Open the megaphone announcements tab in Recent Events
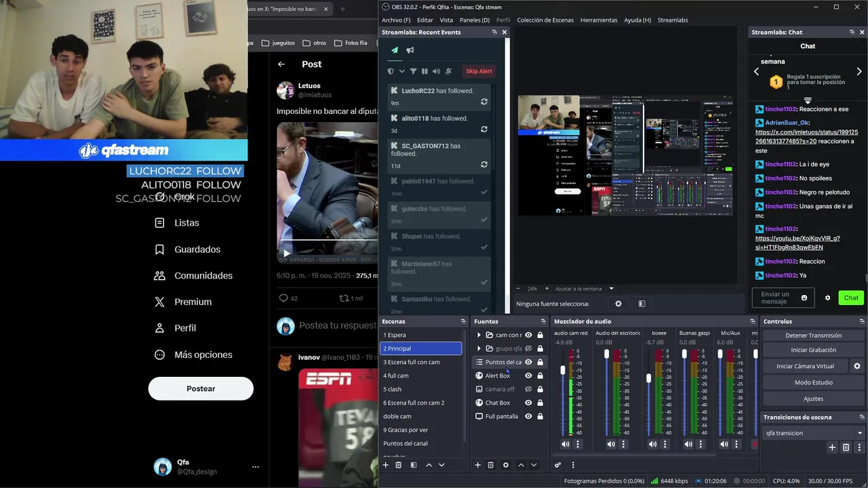Image resolution: width=868 pixels, height=488 pixels. pos(410,50)
